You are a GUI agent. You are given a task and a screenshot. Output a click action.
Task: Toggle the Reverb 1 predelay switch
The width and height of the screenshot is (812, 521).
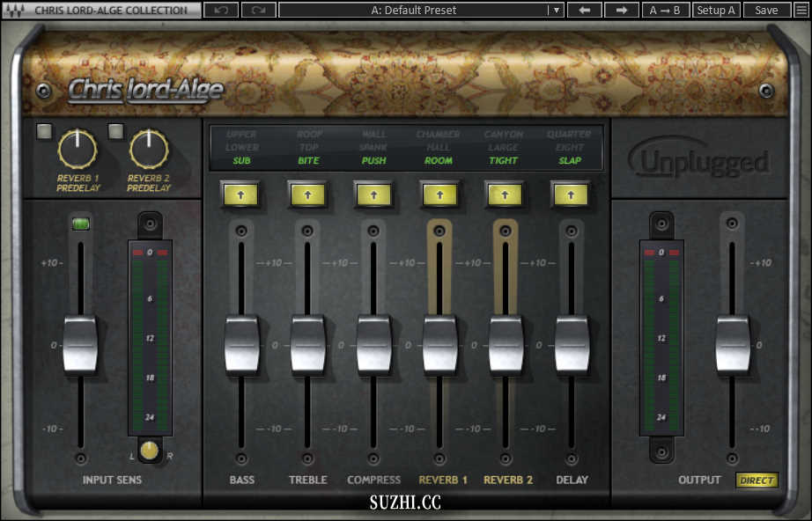[44, 133]
